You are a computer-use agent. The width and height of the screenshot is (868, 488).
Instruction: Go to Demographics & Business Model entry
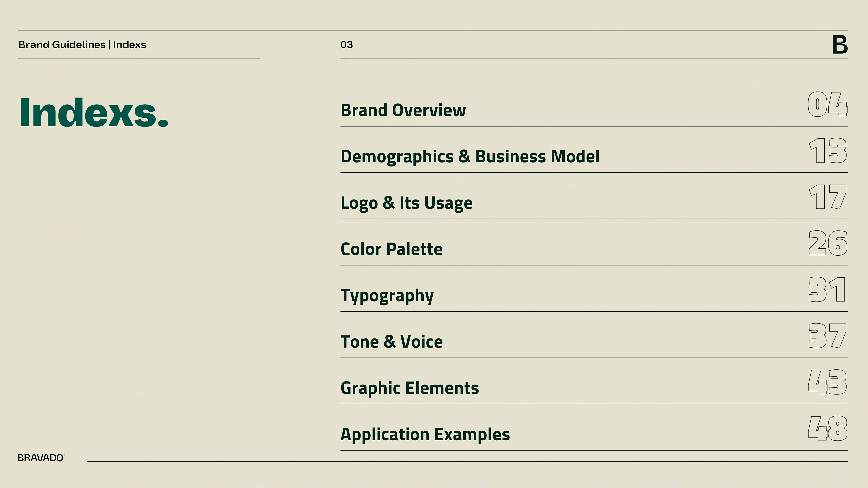click(470, 157)
